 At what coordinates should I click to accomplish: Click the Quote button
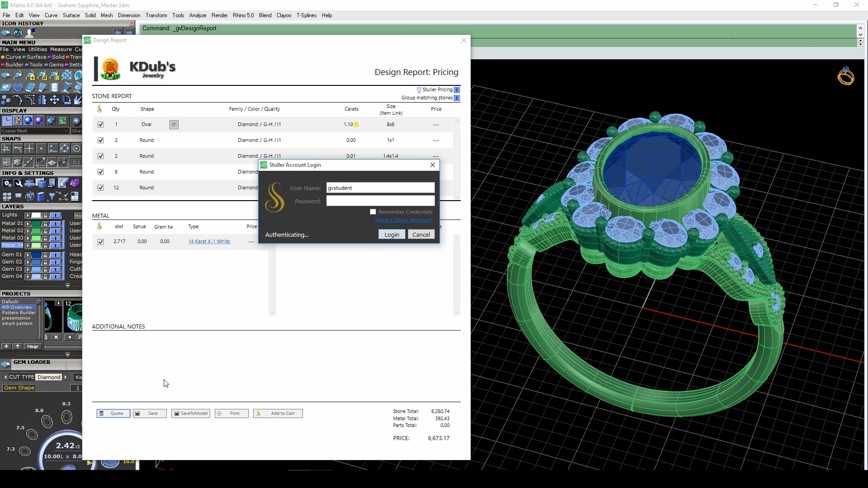113,413
